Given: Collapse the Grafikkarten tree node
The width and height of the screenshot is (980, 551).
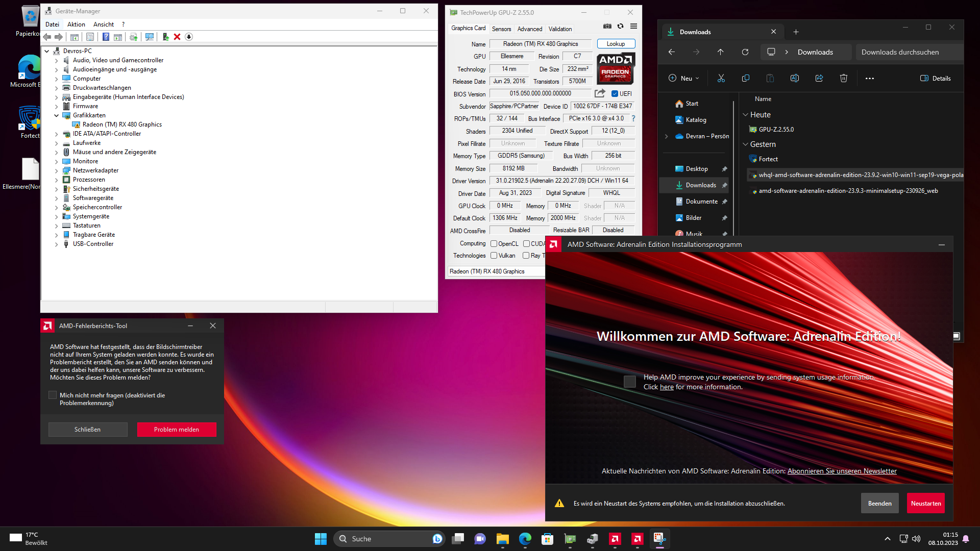Looking at the screenshot, I should pos(57,115).
